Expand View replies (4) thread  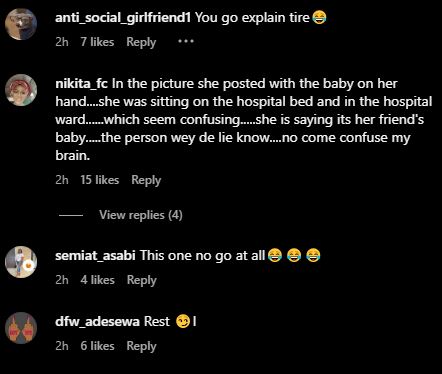tap(141, 215)
